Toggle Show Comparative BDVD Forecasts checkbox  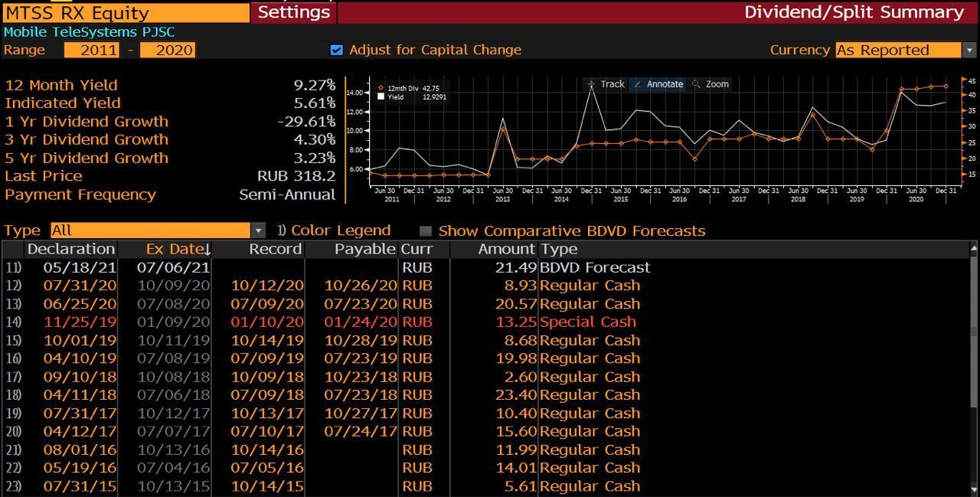[x=426, y=231]
